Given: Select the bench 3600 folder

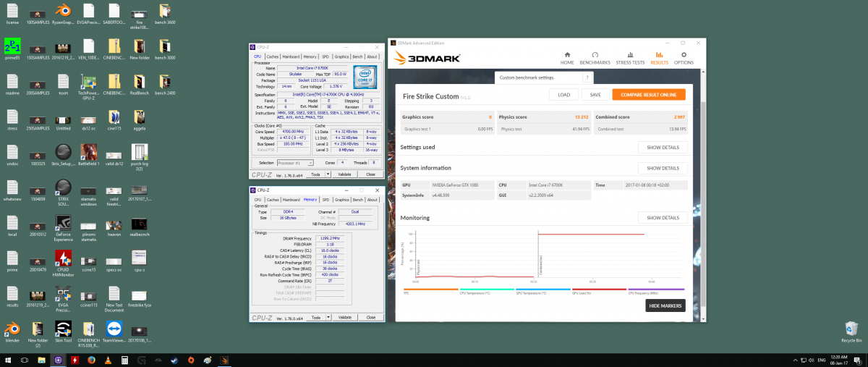Looking at the screenshot, I should coord(165,14).
